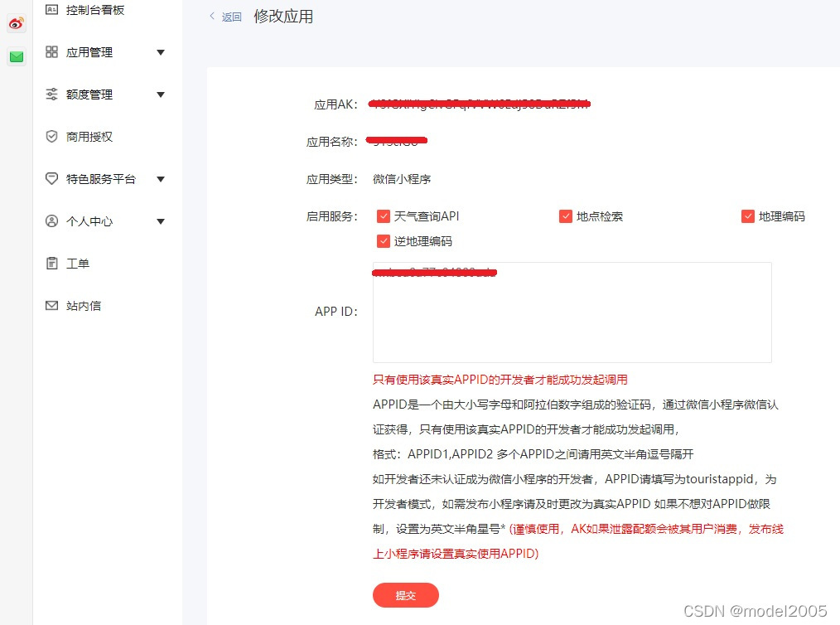Click the 地点检索 label

[600, 216]
